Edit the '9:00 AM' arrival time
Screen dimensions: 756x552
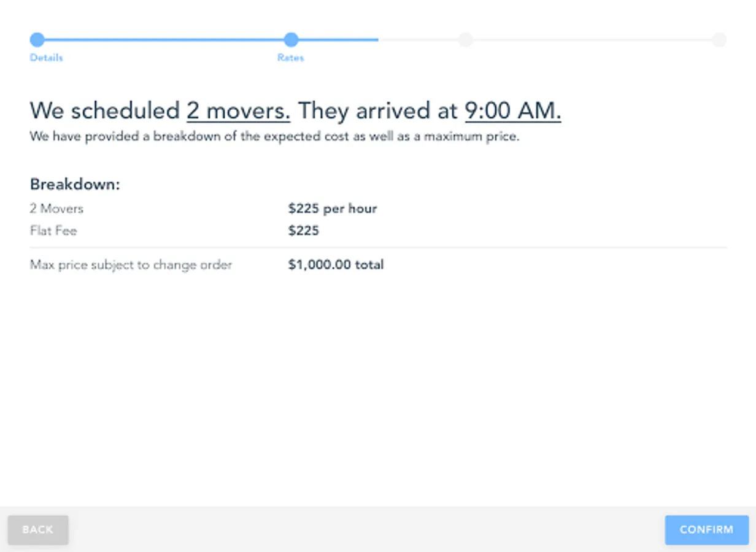pos(512,111)
